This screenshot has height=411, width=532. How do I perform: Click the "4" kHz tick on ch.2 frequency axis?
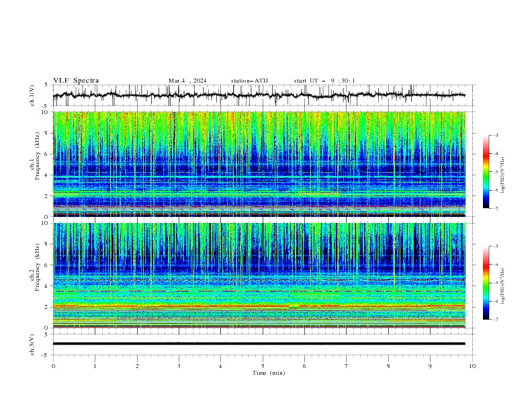48,286
